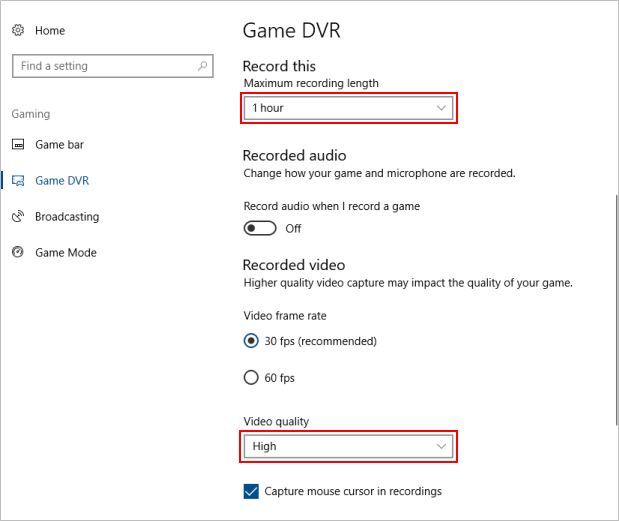Click the search magnifier icon
This screenshot has height=521, width=619.
tap(203, 66)
